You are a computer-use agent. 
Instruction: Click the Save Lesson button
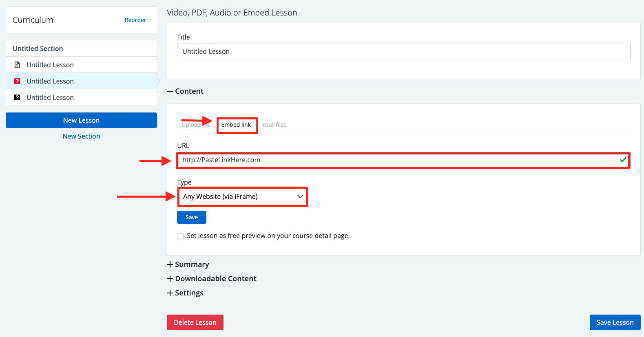tap(615, 322)
